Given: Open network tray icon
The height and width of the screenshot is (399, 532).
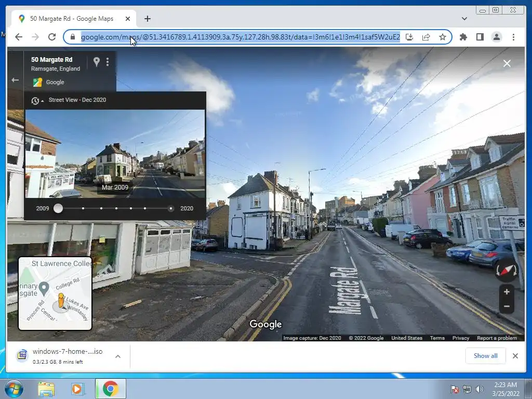Looking at the screenshot, I should point(467,389).
